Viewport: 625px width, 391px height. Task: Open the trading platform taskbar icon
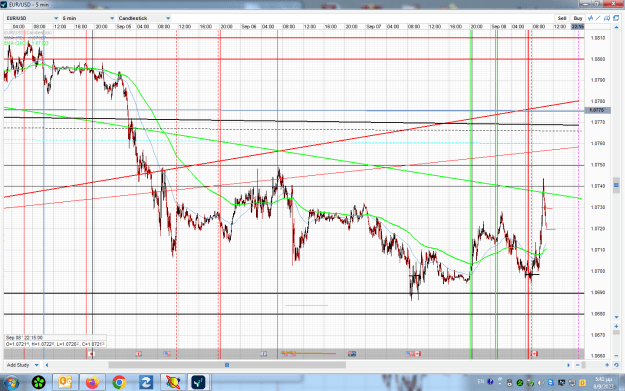[x=198, y=383]
